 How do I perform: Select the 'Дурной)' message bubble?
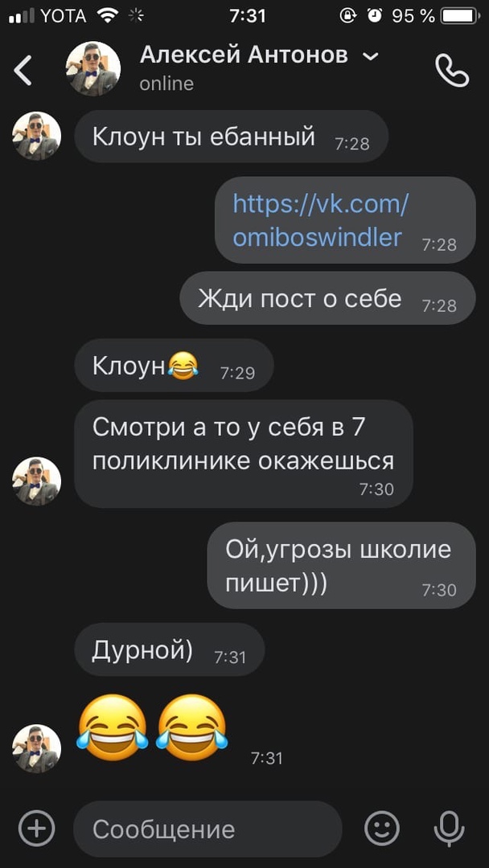click(x=170, y=650)
